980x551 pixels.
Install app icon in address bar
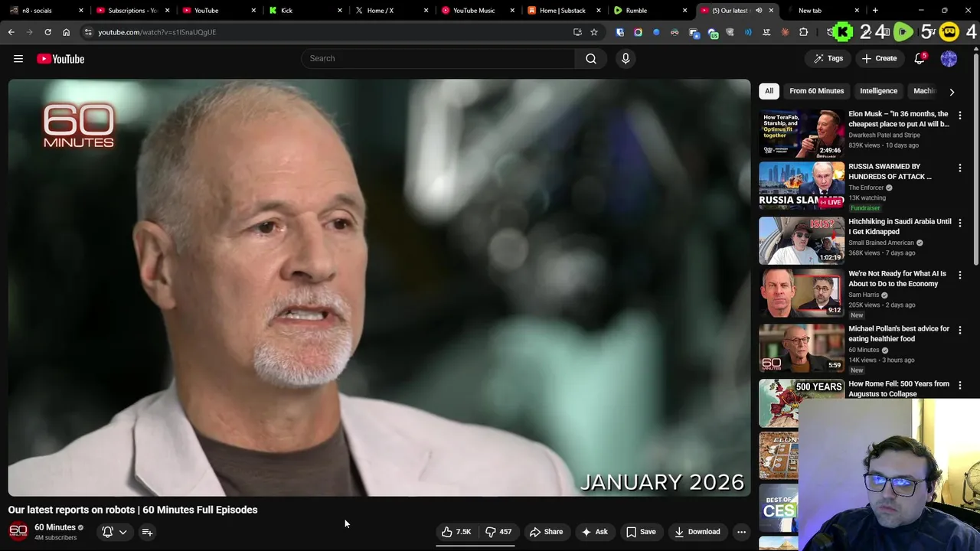click(x=577, y=32)
